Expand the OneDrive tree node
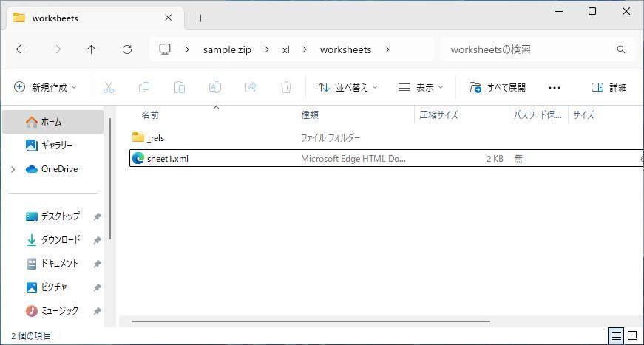Screen dimensions: 644x345 (13, 169)
